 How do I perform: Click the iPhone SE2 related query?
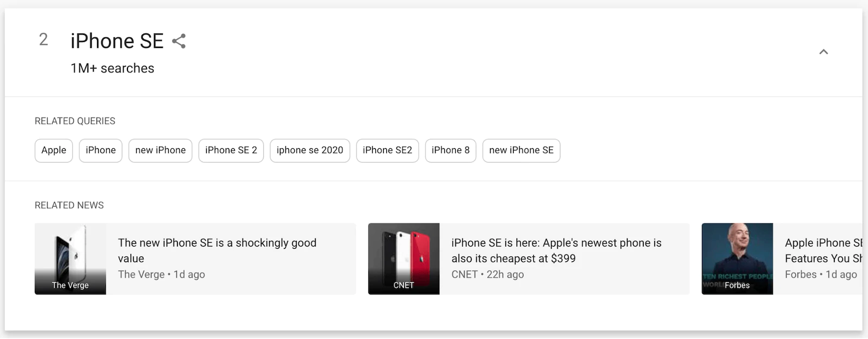click(387, 150)
